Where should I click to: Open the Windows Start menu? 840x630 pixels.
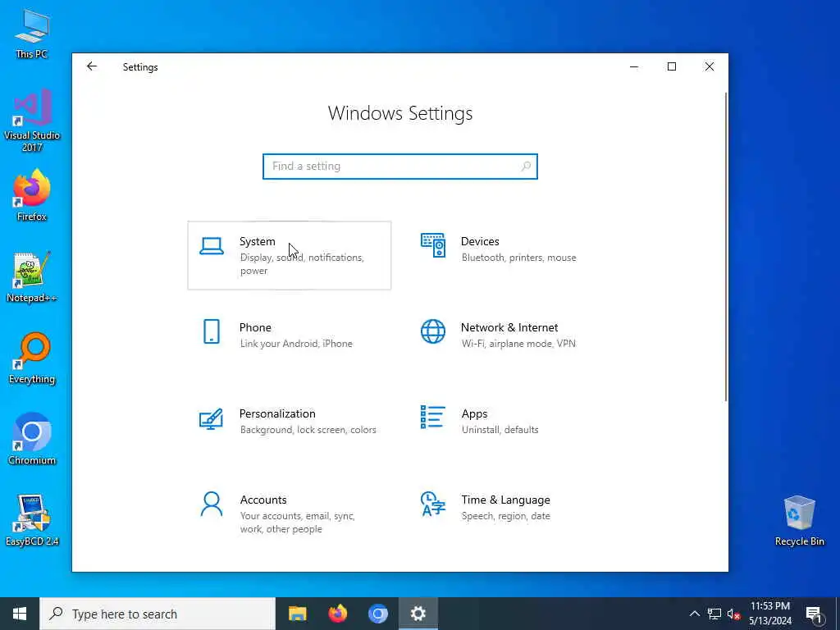[20, 614]
